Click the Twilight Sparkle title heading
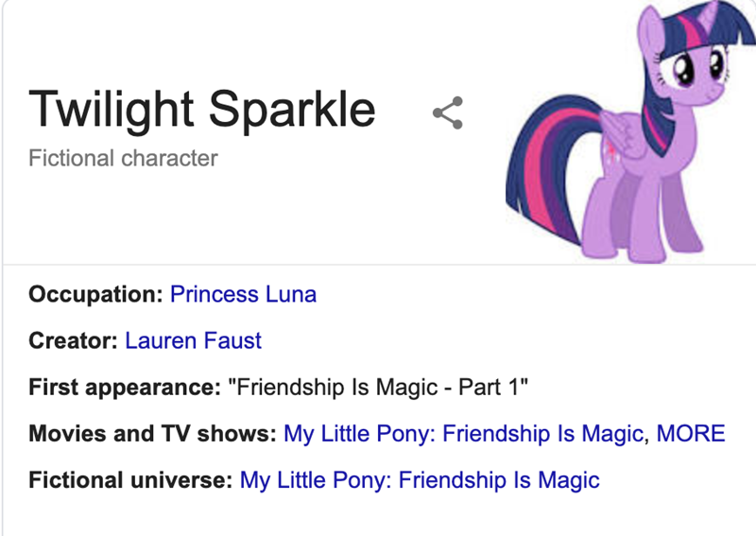Screen dimensions: 756x536 click(202, 110)
